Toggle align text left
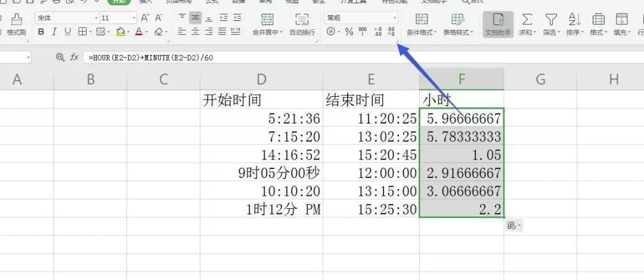 tap(182, 32)
